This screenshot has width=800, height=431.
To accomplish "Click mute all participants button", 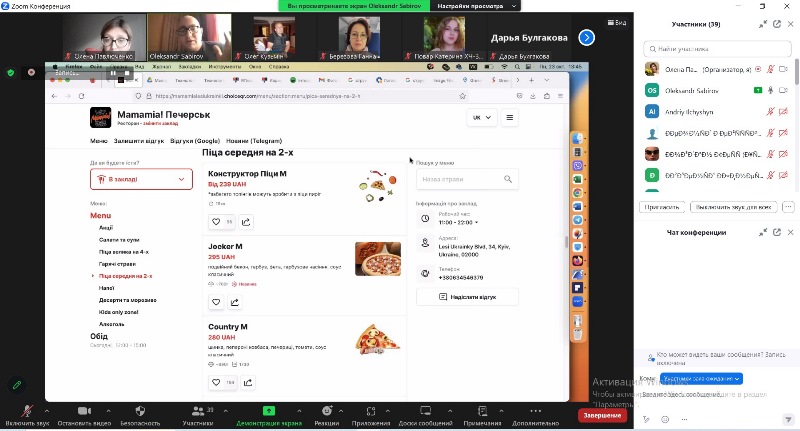I will coord(734,207).
